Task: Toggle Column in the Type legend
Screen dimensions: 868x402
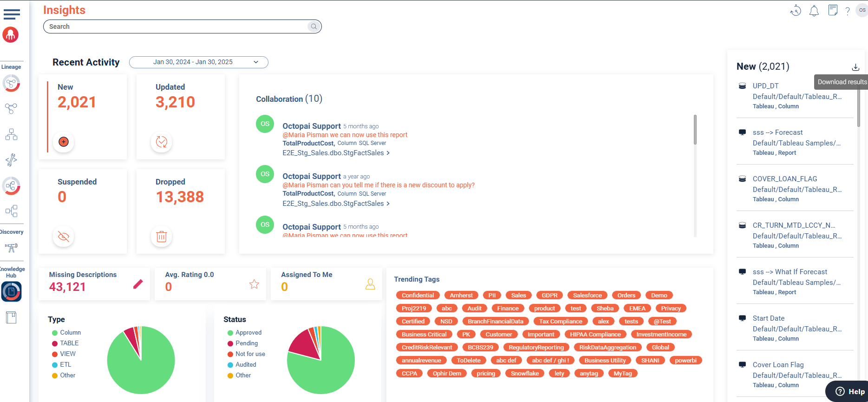Action: pos(70,333)
